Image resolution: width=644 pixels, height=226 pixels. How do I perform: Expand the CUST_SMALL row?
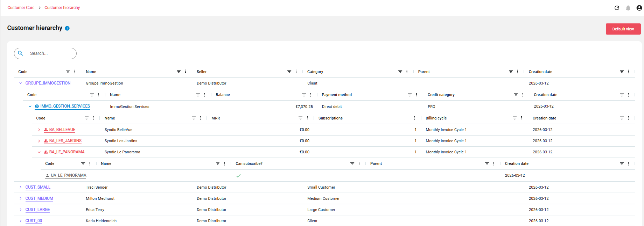tap(21, 187)
